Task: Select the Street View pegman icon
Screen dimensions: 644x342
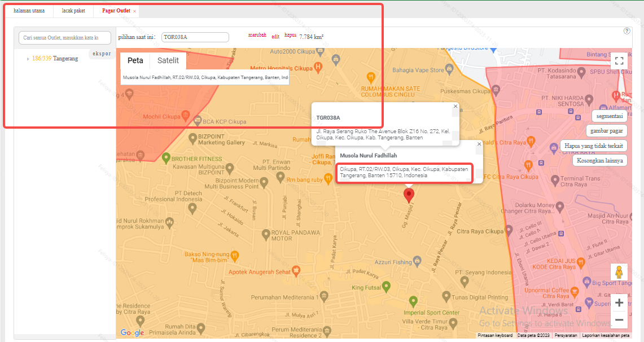Action: (x=619, y=272)
